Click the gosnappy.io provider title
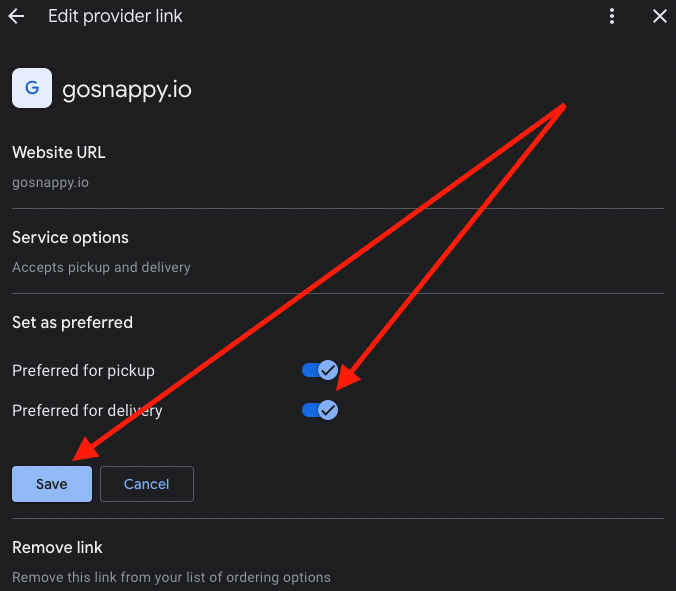676x591 pixels. [126, 89]
